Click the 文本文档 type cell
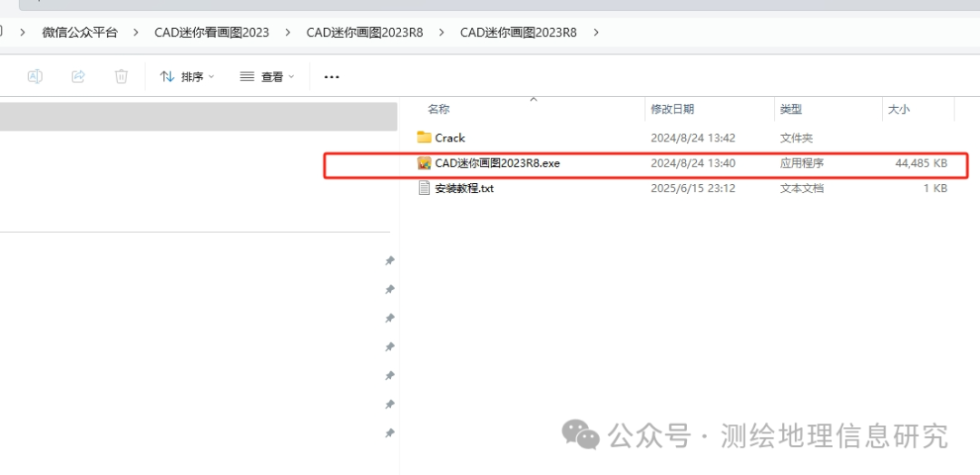This screenshot has width=980, height=475. 802,188
